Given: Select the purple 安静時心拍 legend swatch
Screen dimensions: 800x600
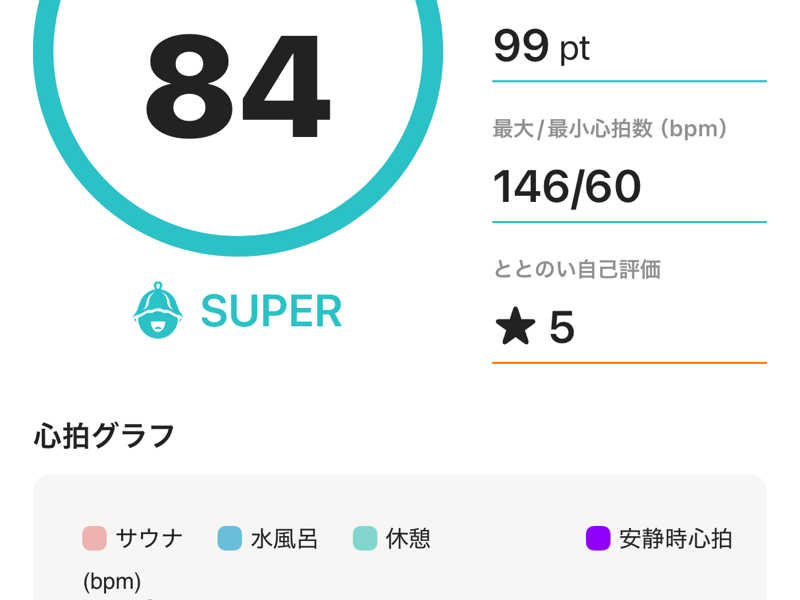Looking at the screenshot, I should (x=598, y=538).
